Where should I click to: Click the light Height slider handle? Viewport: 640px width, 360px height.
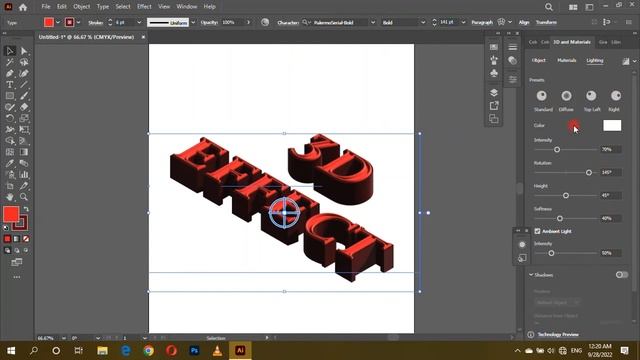(566, 196)
